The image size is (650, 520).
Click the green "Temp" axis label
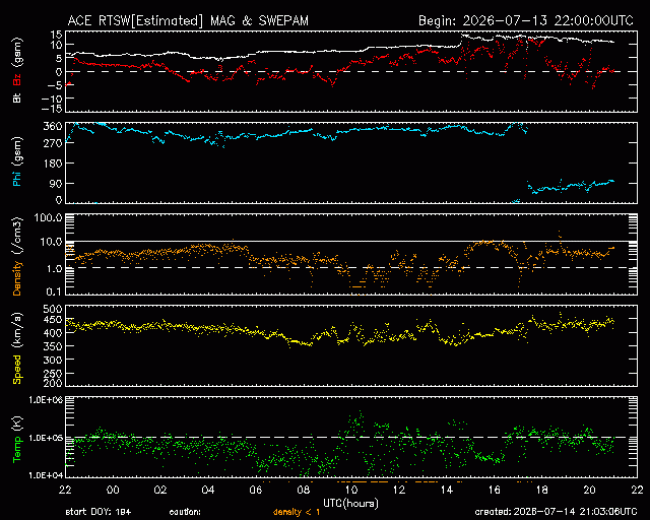click(17, 449)
